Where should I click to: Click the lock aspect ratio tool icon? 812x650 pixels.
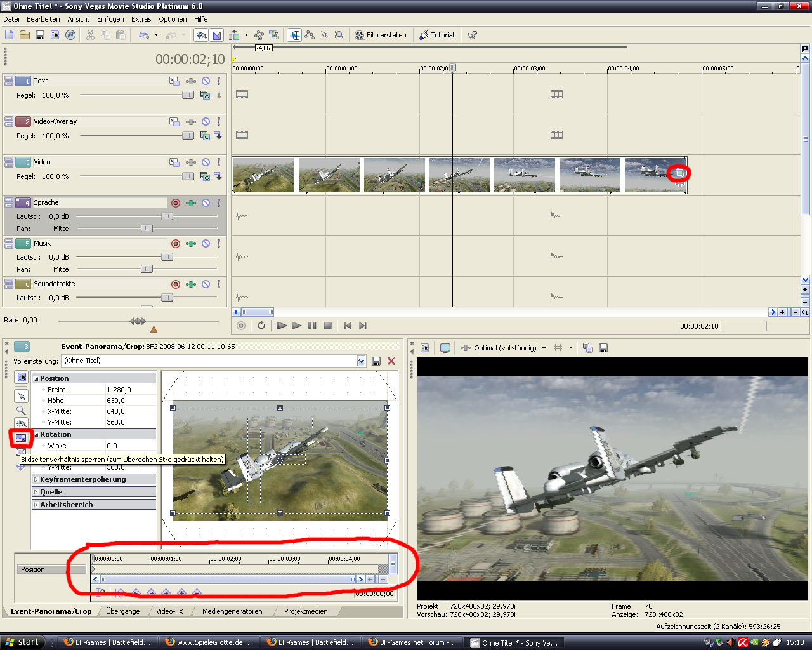click(x=21, y=438)
